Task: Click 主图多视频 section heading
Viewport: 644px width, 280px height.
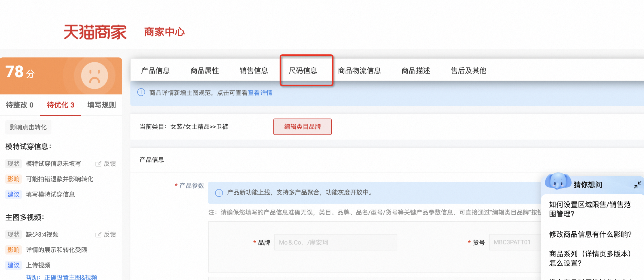Action: coord(25,217)
